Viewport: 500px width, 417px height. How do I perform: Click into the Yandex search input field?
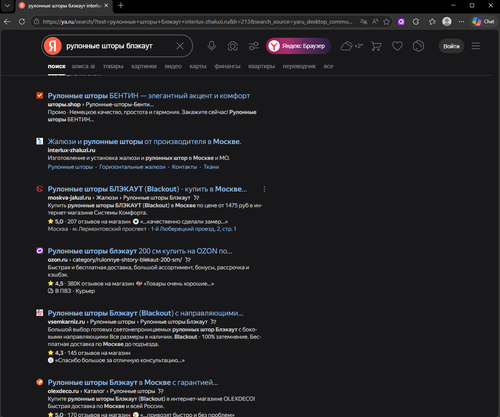[x=118, y=46]
